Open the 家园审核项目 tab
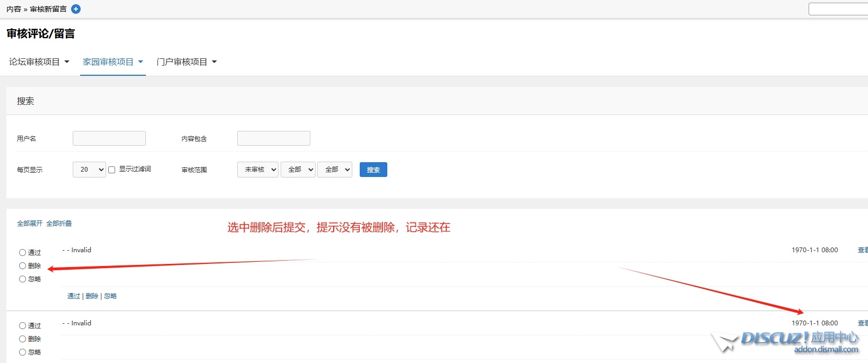This screenshot has width=868, height=363. (112, 62)
